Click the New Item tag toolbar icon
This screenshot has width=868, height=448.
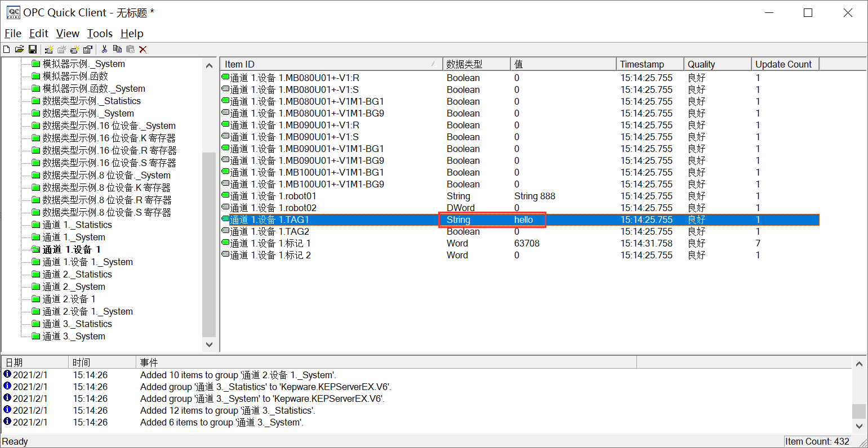coord(75,50)
